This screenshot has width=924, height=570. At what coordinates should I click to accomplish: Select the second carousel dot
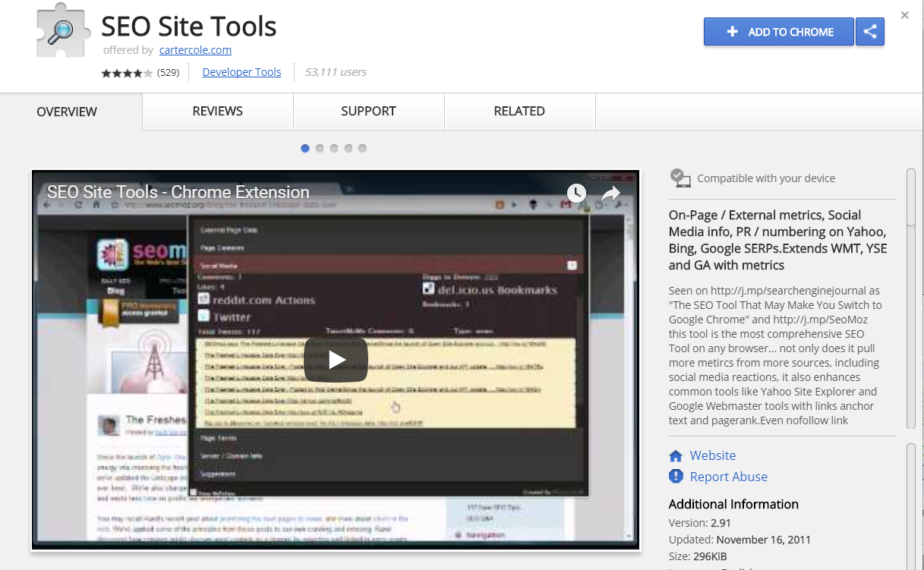point(320,149)
